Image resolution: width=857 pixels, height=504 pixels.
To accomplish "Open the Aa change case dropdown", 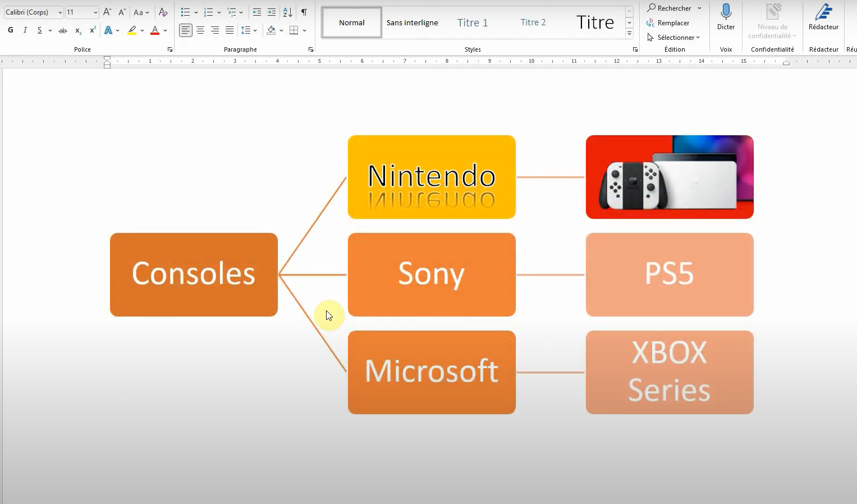I will (141, 12).
